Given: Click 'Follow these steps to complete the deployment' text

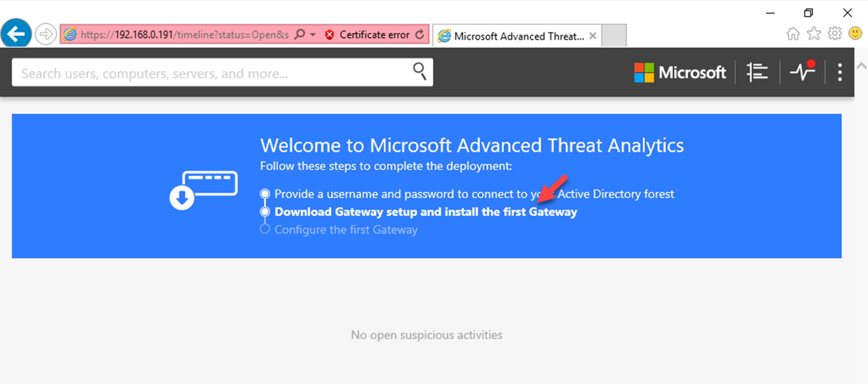Looking at the screenshot, I should (386, 166).
